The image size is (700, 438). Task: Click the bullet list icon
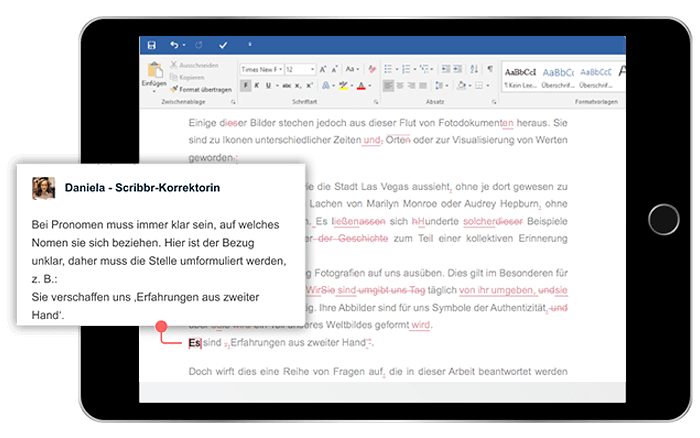tap(389, 70)
